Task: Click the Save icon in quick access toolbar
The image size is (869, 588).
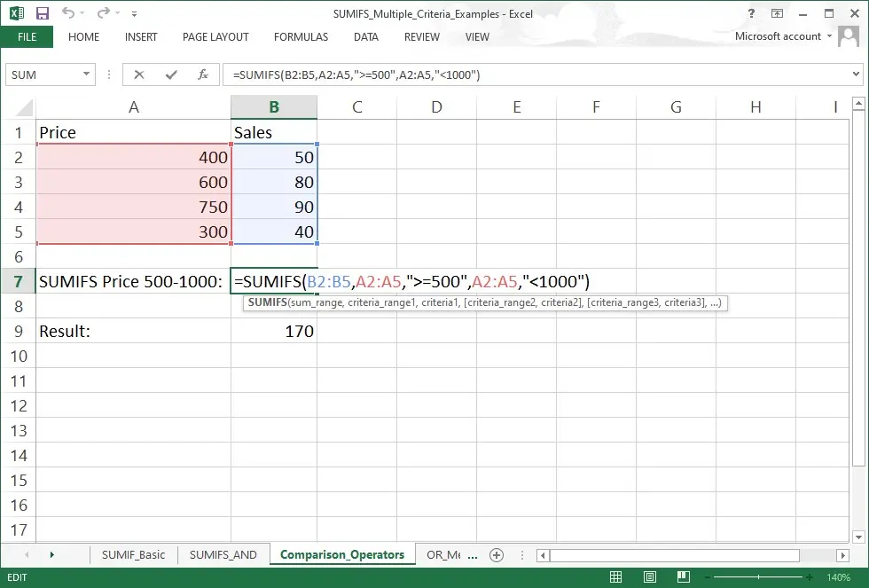Action: tap(42, 13)
